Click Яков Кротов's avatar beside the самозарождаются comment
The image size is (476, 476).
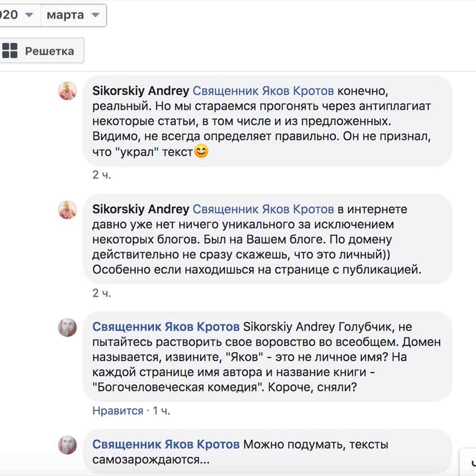[67, 445]
